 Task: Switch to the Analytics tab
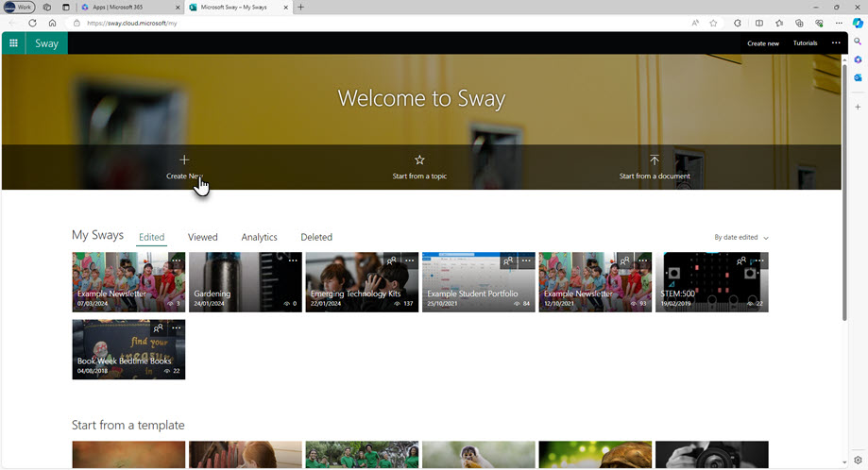point(259,237)
